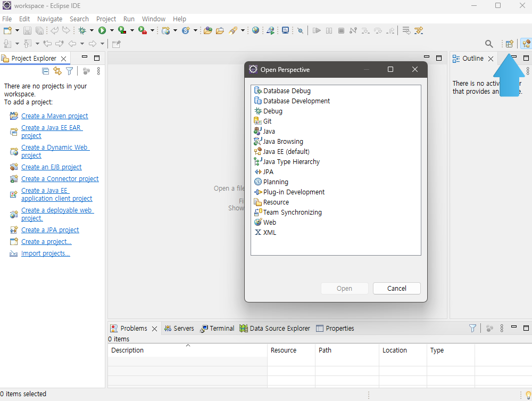Select the JPA perspective

(x=264, y=172)
